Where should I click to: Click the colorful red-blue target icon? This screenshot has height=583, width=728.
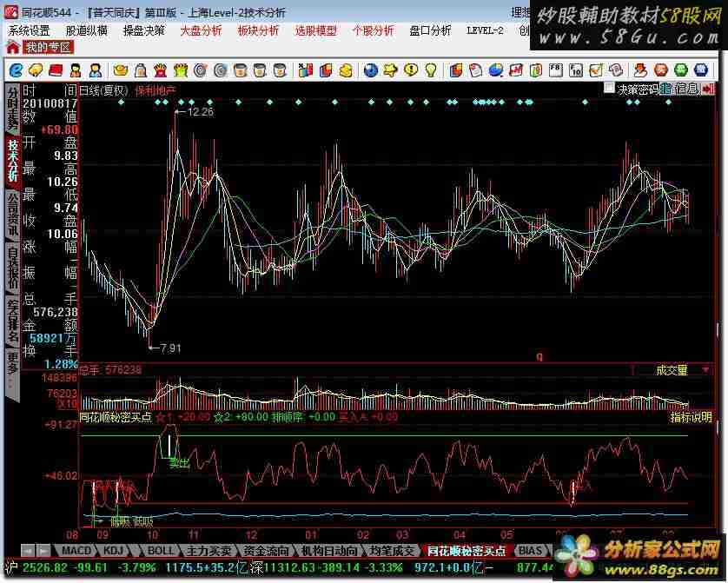200,70
